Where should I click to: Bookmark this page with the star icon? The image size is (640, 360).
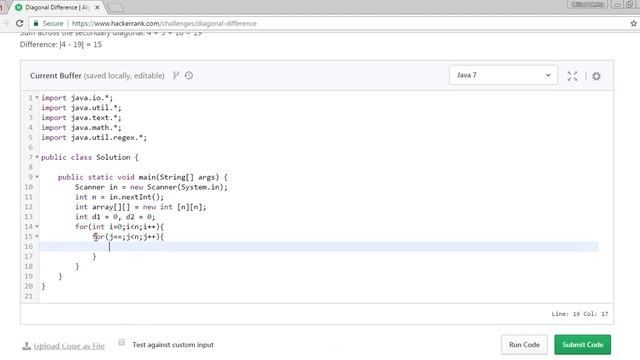coord(633,24)
